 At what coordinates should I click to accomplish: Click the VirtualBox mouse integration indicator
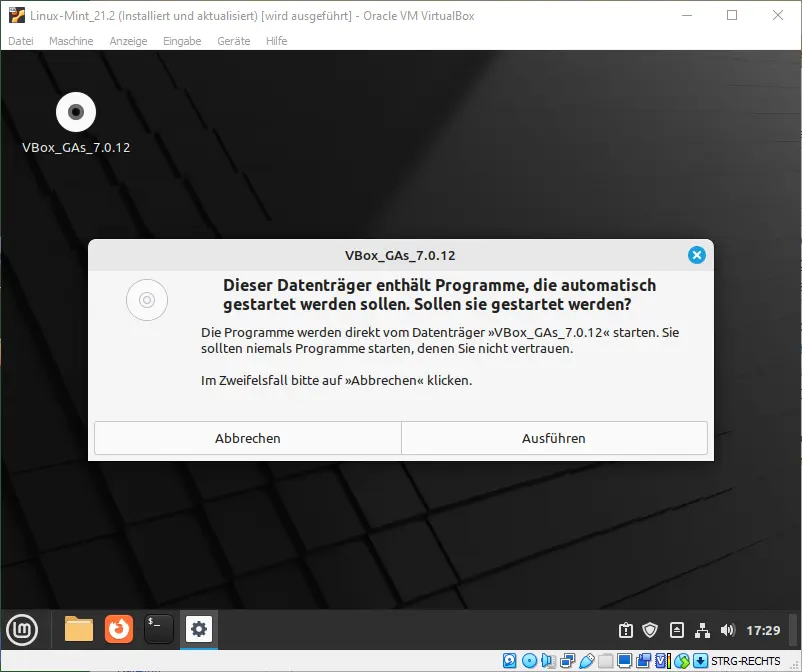click(x=682, y=661)
